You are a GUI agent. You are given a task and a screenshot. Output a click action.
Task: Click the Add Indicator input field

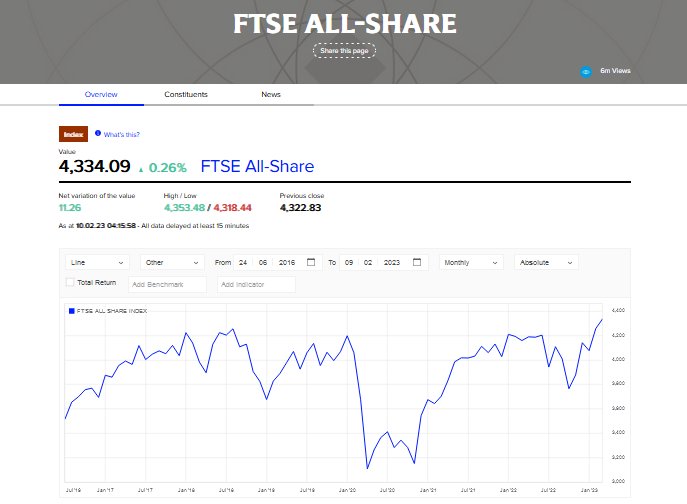[x=256, y=284]
